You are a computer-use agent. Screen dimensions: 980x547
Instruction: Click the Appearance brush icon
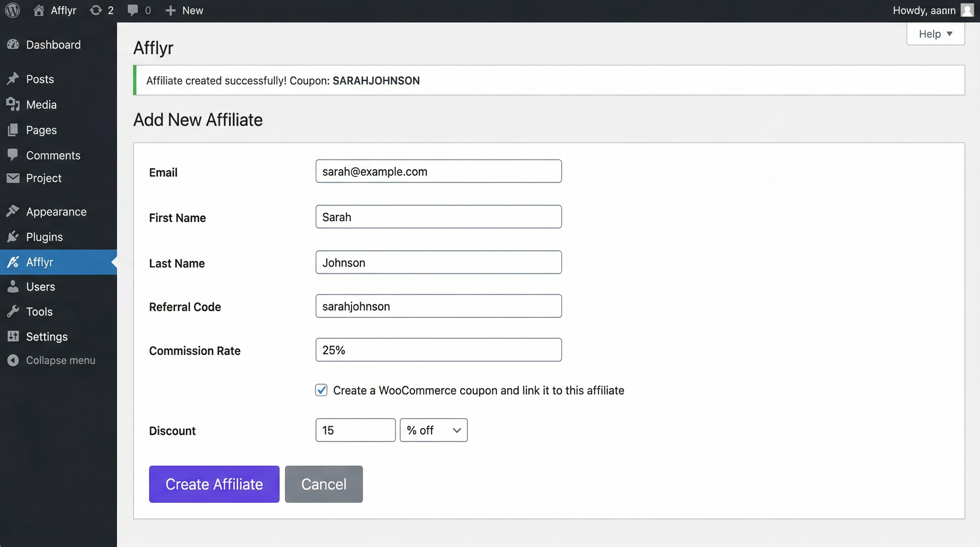coord(13,211)
